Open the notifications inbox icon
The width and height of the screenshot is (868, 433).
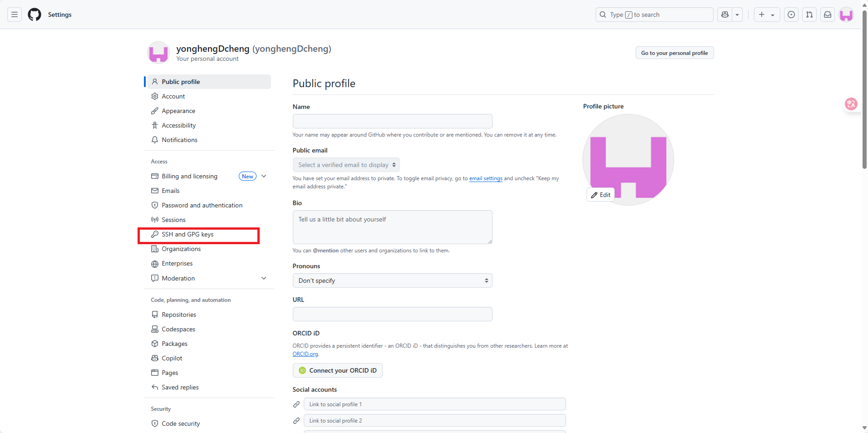(x=828, y=15)
